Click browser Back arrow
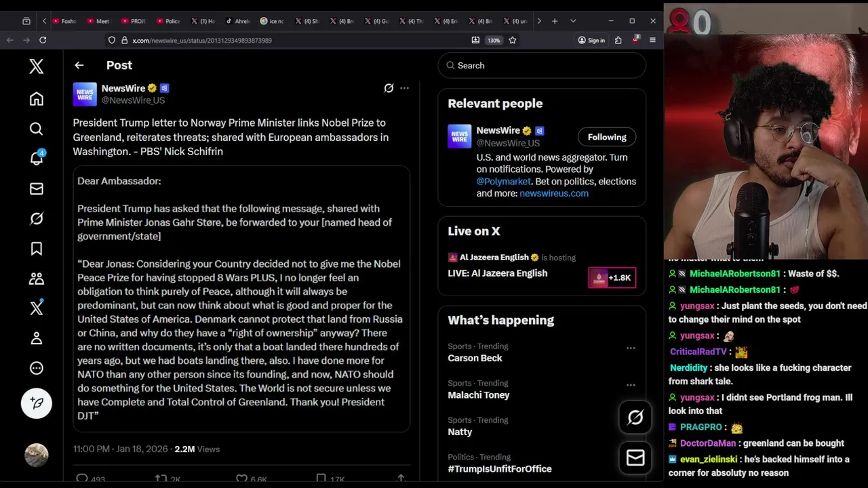 click(x=10, y=40)
